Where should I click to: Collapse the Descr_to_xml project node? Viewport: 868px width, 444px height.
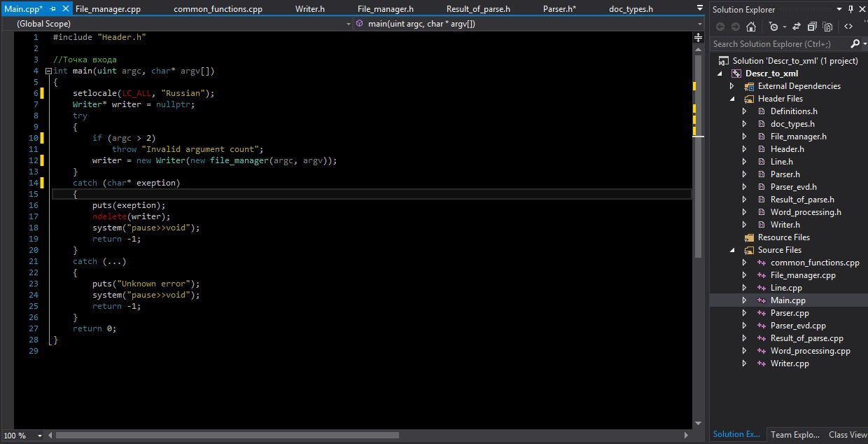point(720,74)
